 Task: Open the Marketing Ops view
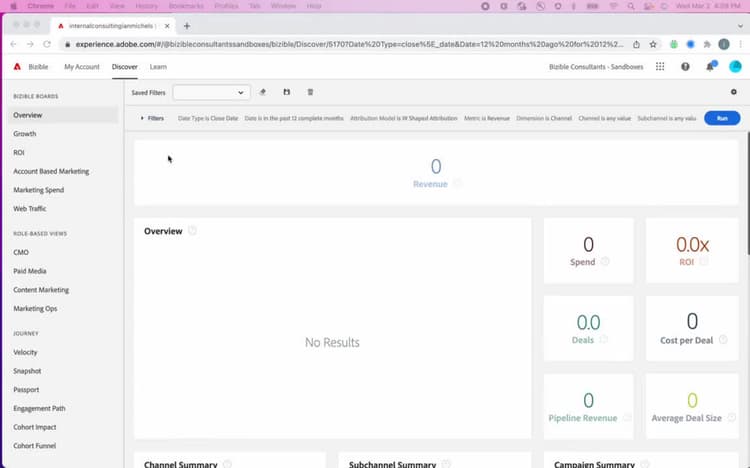tap(35, 309)
